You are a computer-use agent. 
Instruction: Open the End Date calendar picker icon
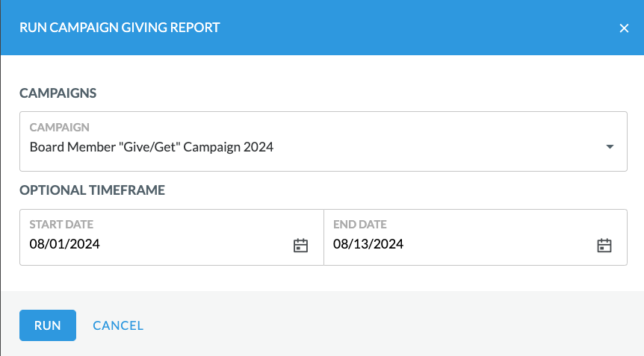(x=604, y=246)
